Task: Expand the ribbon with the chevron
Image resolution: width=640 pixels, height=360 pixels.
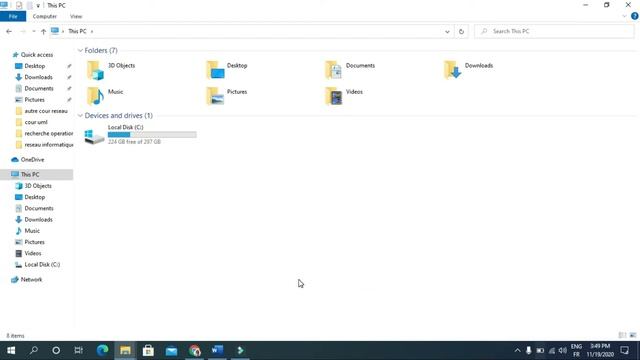Action: (624, 16)
